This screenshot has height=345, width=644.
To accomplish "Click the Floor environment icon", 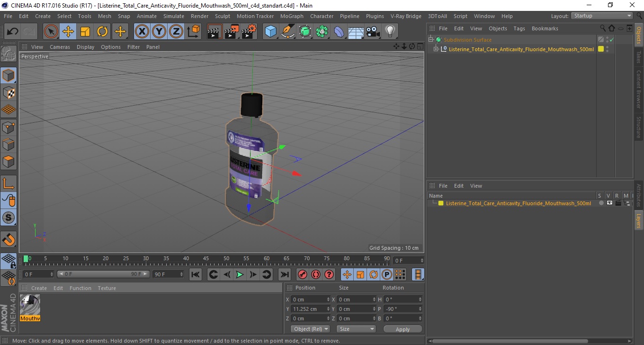I will [356, 32].
